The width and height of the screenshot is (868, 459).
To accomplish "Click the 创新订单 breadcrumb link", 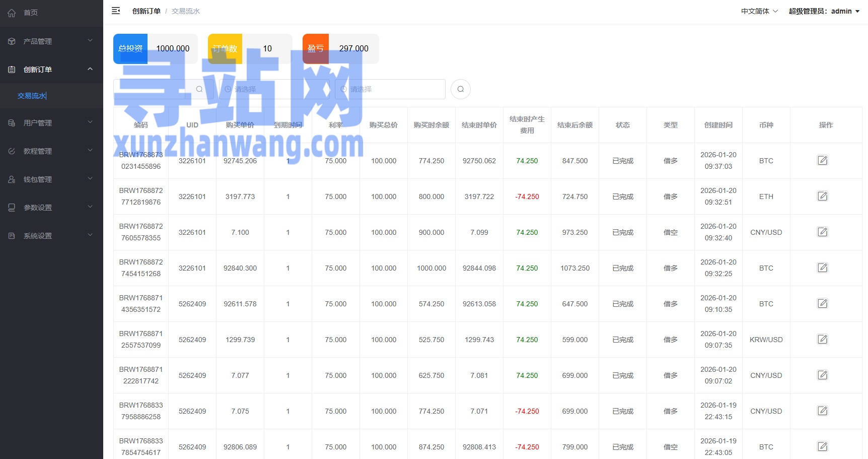I will [146, 11].
